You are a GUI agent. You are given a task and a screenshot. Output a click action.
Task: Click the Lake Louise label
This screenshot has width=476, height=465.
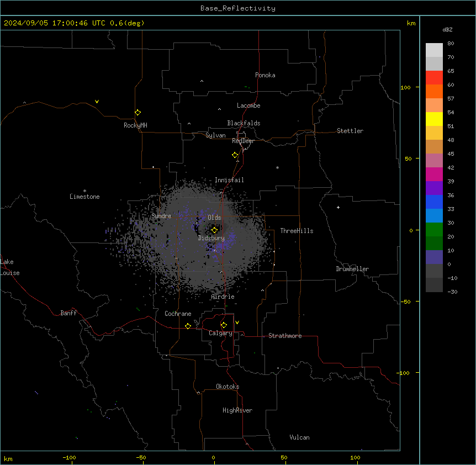(x=10, y=267)
